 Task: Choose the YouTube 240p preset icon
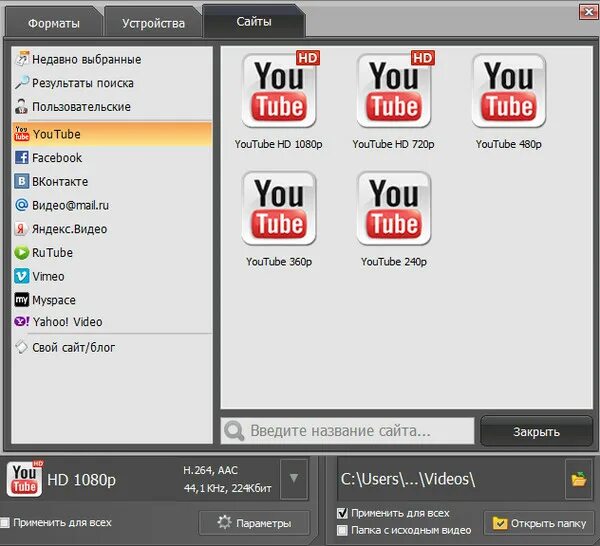click(394, 209)
